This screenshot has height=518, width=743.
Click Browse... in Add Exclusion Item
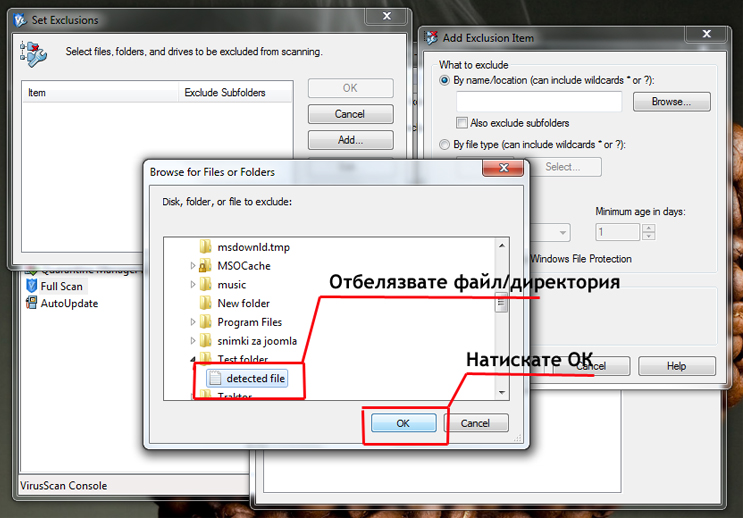pyautogui.click(x=671, y=101)
